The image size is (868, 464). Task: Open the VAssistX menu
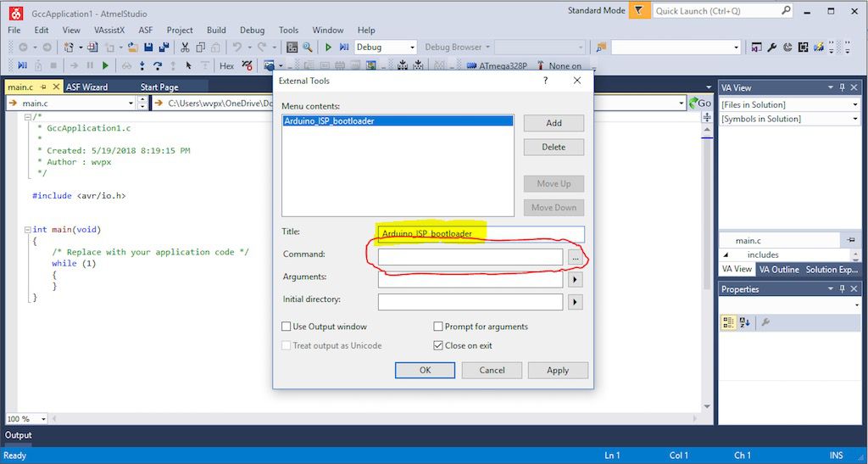109,30
